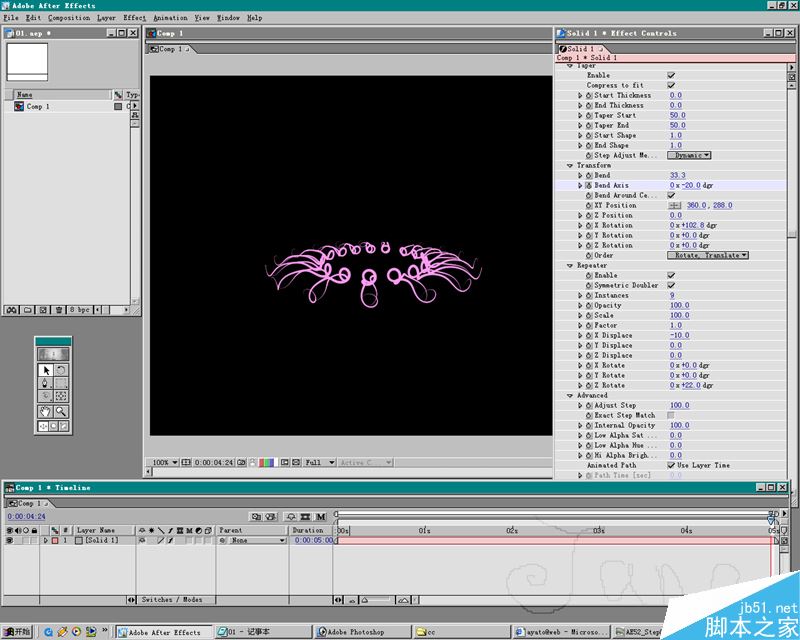Toggle Exact Step Match checkbox
Image resolution: width=800 pixels, height=640 pixels.
(671, 415)
